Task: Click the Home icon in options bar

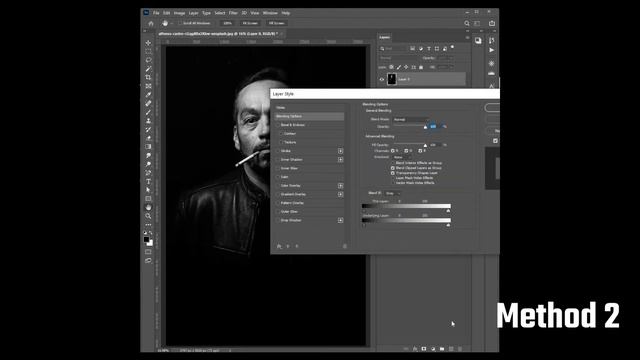Action: click(151, 23)
